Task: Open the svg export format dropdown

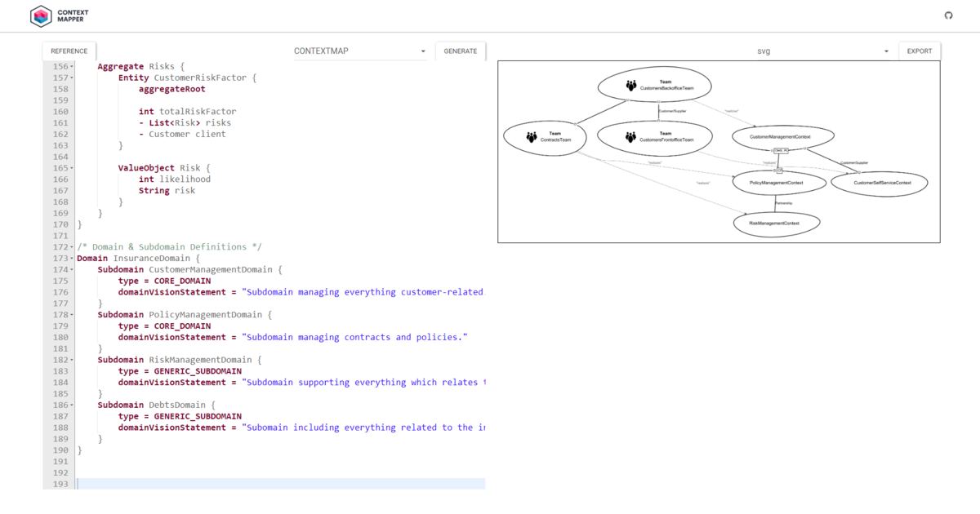Action: coord(822,51)
